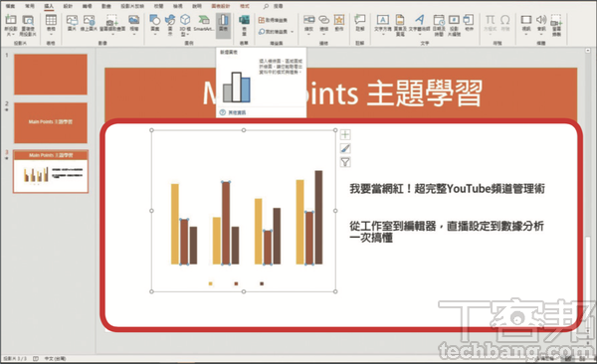Click the Symbol omega icon

[505, 20]
